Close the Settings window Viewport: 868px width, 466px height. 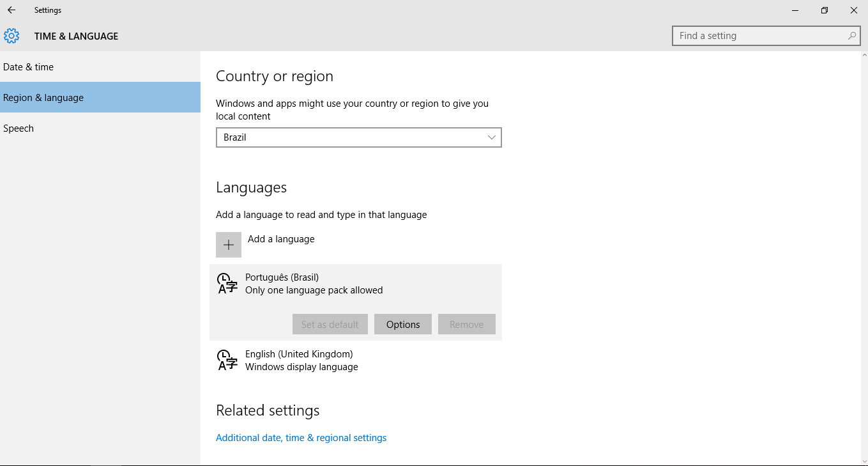pos(854,10)
